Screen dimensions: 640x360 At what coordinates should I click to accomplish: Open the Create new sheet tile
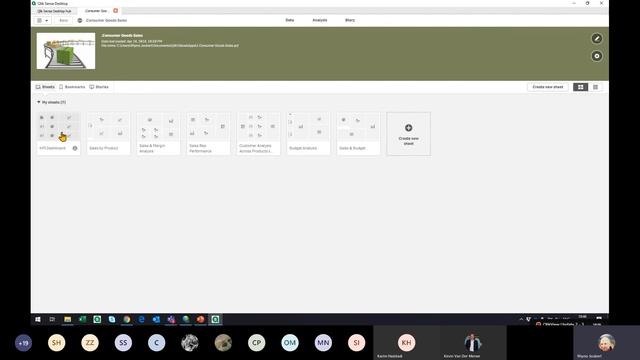click(409, 134)
